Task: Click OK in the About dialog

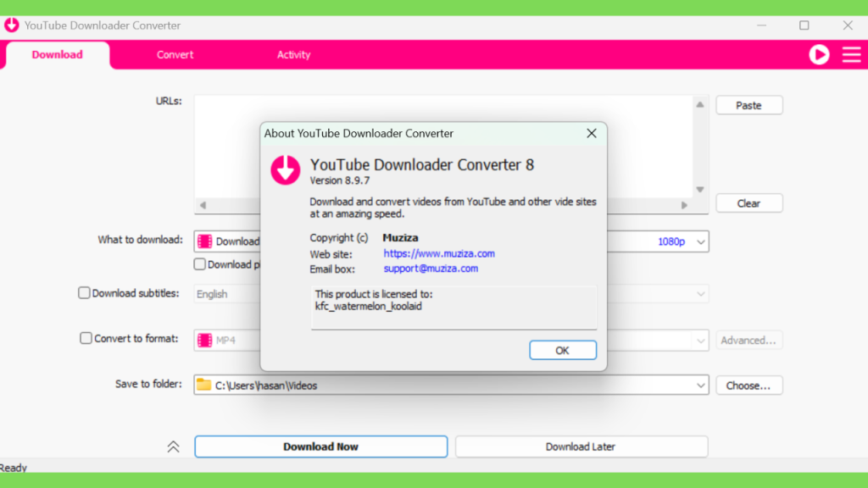Action: pyautogui.click(x=563, y=350)
